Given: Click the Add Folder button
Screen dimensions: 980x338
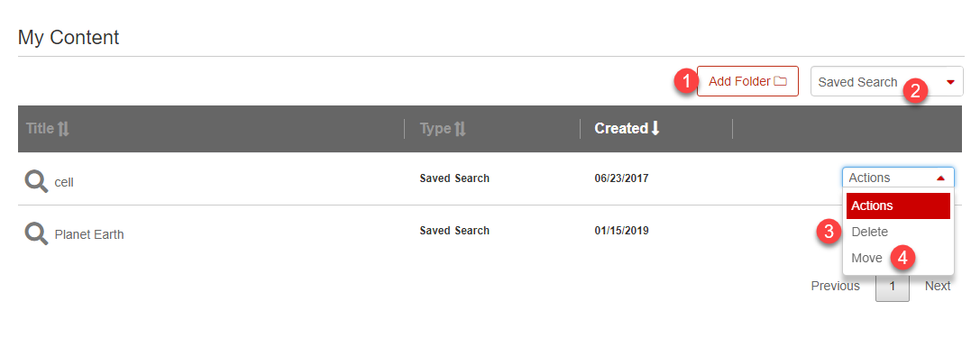Looking at the screenshot, I should [747, 81].
